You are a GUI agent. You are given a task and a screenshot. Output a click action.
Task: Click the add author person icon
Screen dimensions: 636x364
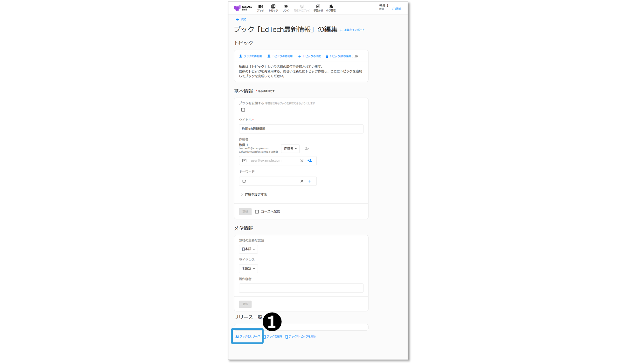(x=310, y=161)
